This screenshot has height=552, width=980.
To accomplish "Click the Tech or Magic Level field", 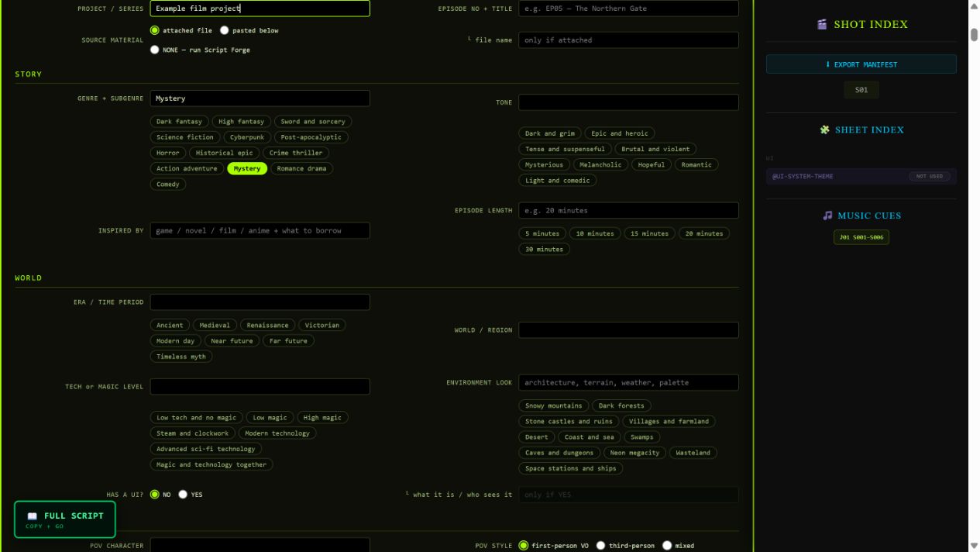I will click(x=260, y=386).
